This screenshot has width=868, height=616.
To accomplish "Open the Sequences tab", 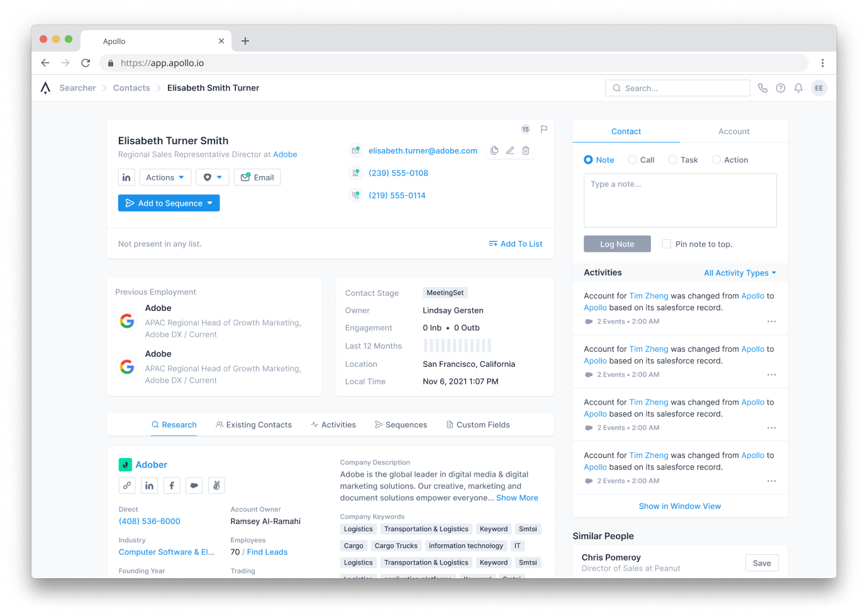I will (x=401, y=425).
